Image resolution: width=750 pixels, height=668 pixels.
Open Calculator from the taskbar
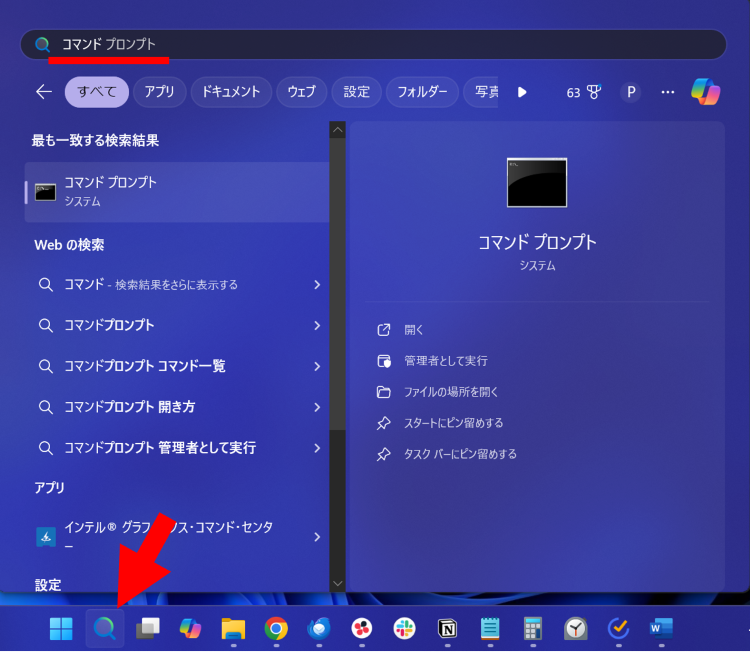click(533, 628)
